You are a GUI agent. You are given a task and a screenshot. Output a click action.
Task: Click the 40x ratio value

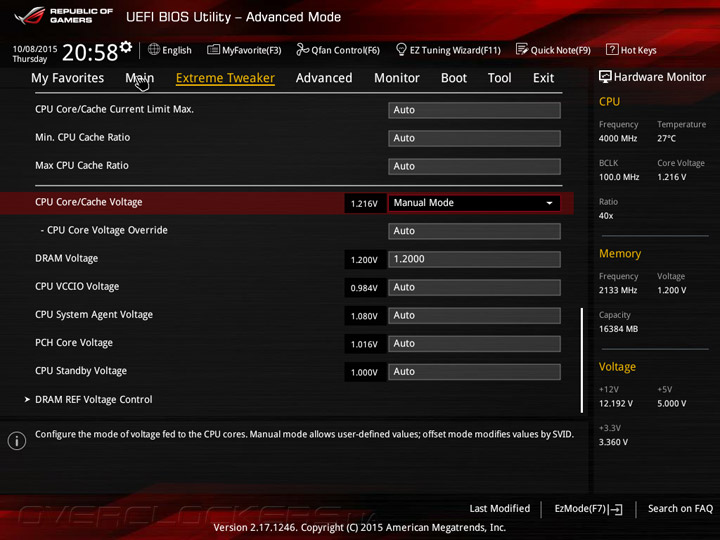(x=606, y=216)
